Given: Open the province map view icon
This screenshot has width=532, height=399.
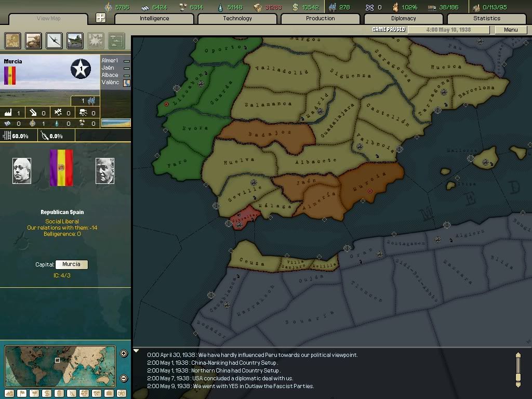Looking at the screenshot, I should pyautogui.click(x=12, y=41).
